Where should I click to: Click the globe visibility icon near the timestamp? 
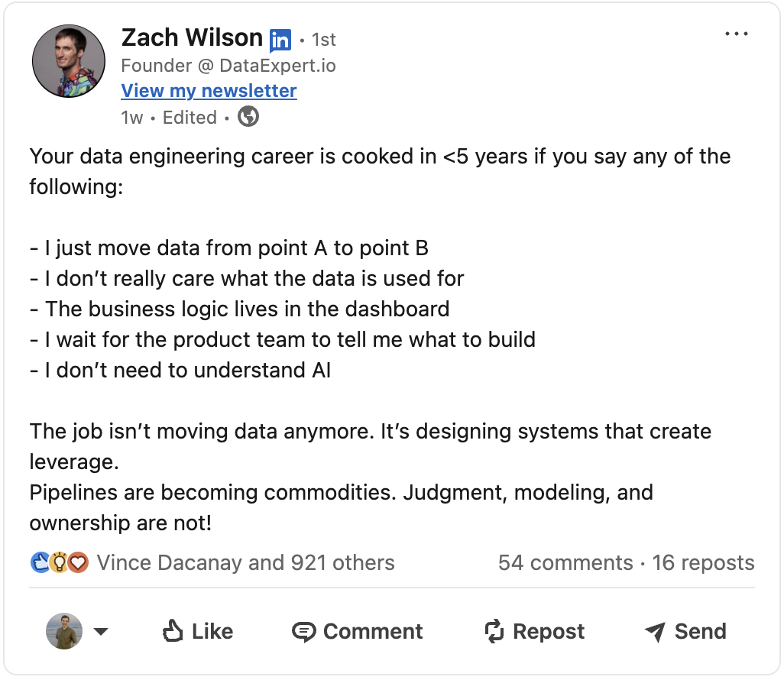(x=247, y=117)
